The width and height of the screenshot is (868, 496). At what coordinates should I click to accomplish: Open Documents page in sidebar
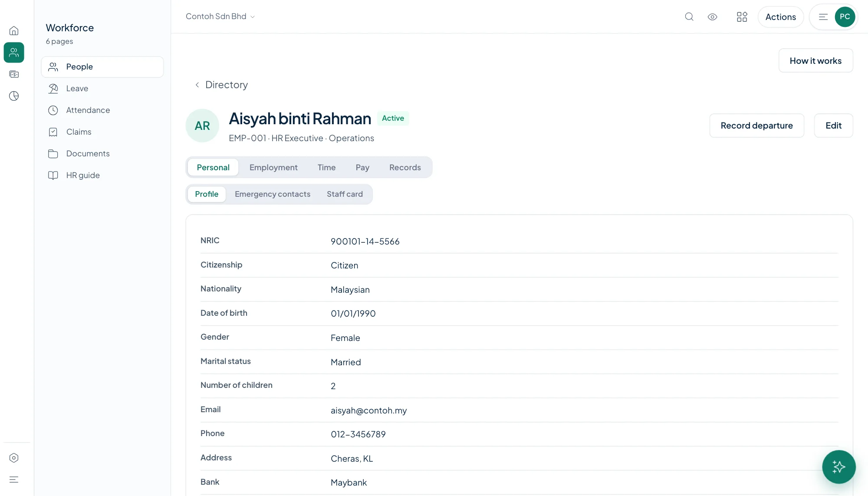click(102, 154)
